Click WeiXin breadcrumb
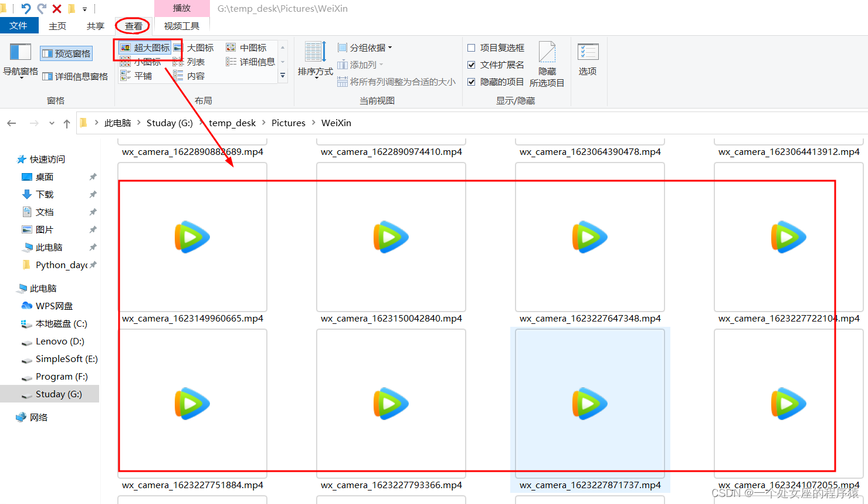Viewport: 868px width, 504px height. tap(336, 123)
